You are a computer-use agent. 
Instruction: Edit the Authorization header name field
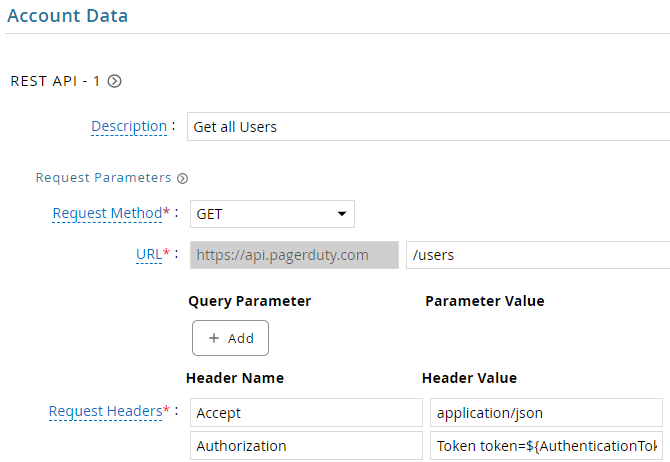(306, 445)
